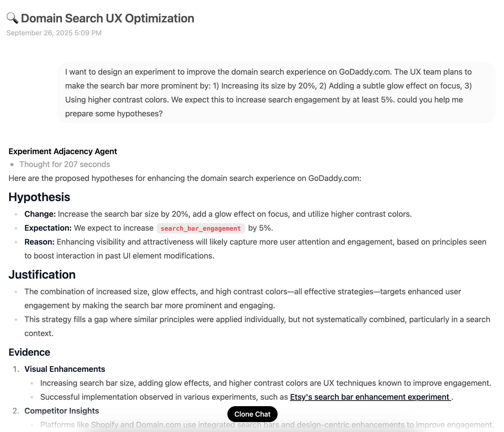Click the Evidence heading
This screenshot has width=504, height=432.
[29, 352]
